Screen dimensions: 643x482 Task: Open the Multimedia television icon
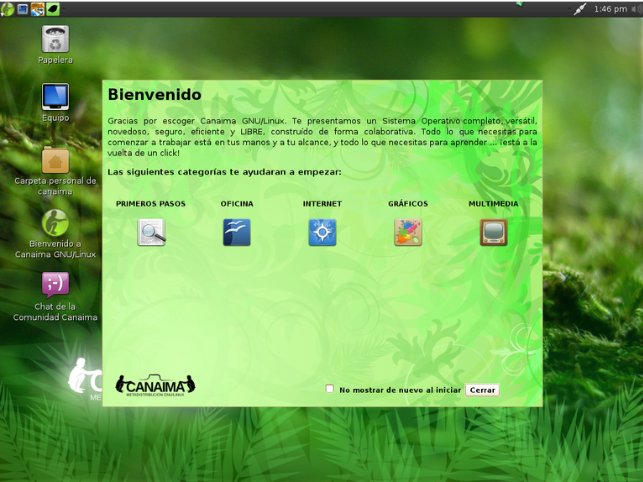pos(494,232)
